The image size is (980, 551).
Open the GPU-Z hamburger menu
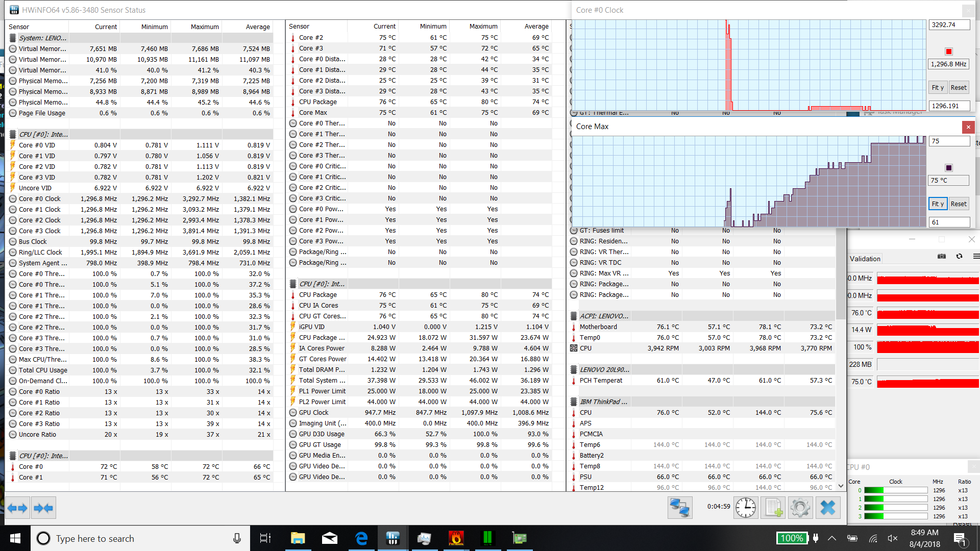pyautogui.click(x=976, y=257)
